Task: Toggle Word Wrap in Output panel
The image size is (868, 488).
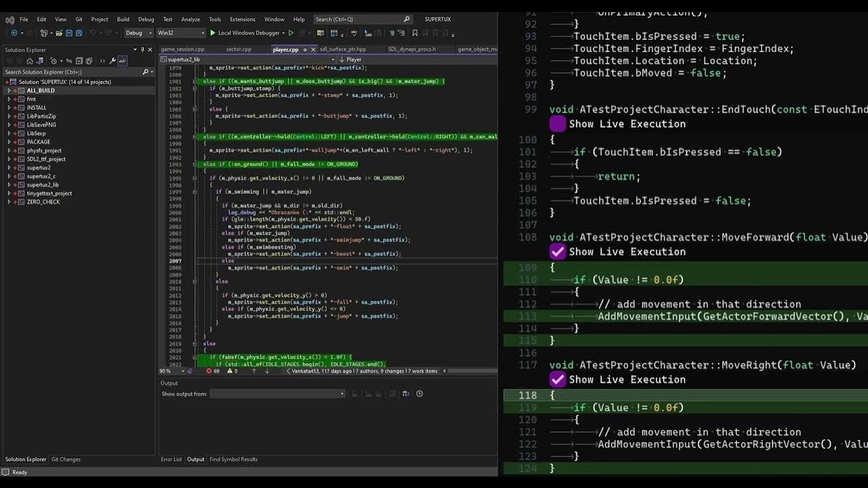Action: click(x=406, y=394)
